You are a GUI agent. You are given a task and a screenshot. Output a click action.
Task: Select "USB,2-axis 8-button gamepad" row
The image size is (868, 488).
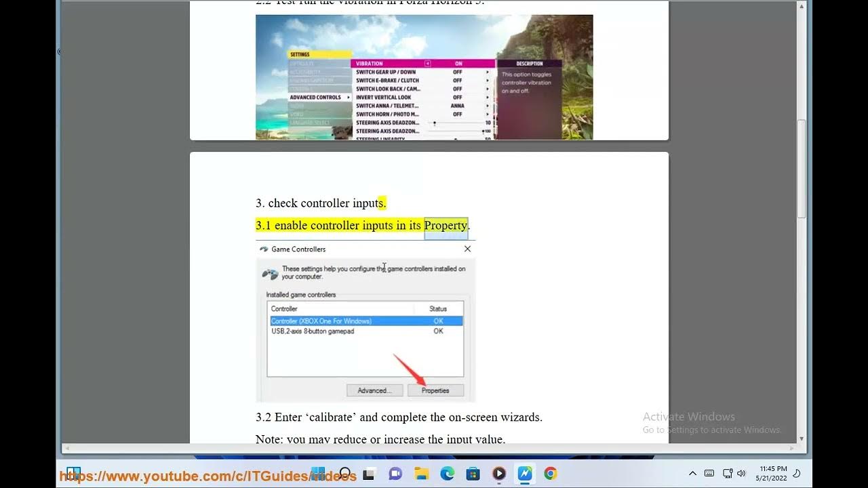pyautogui.click(x=366, y=331)
